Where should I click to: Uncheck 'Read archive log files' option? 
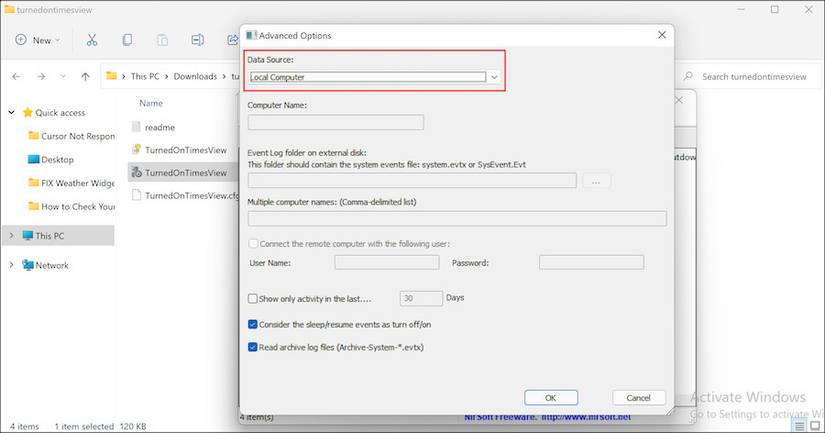(253, 347)
